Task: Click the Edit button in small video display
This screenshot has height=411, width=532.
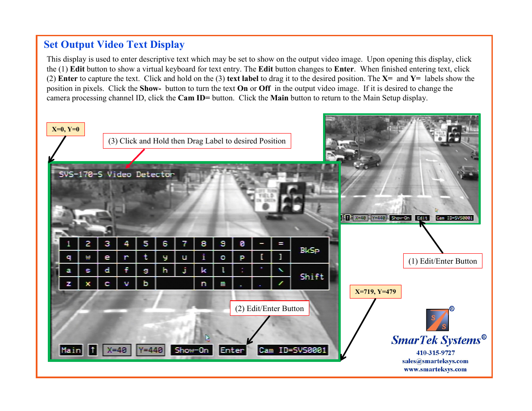Action: (422, 218)
